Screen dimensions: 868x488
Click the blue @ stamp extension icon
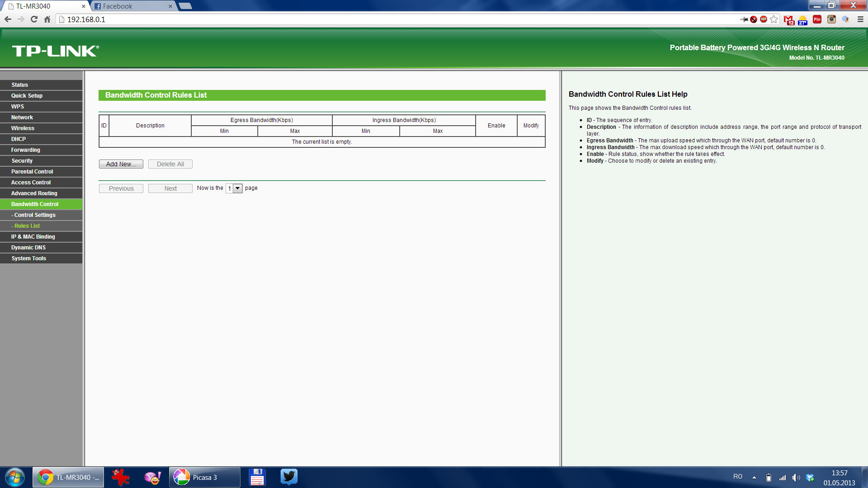click(845, 19)
